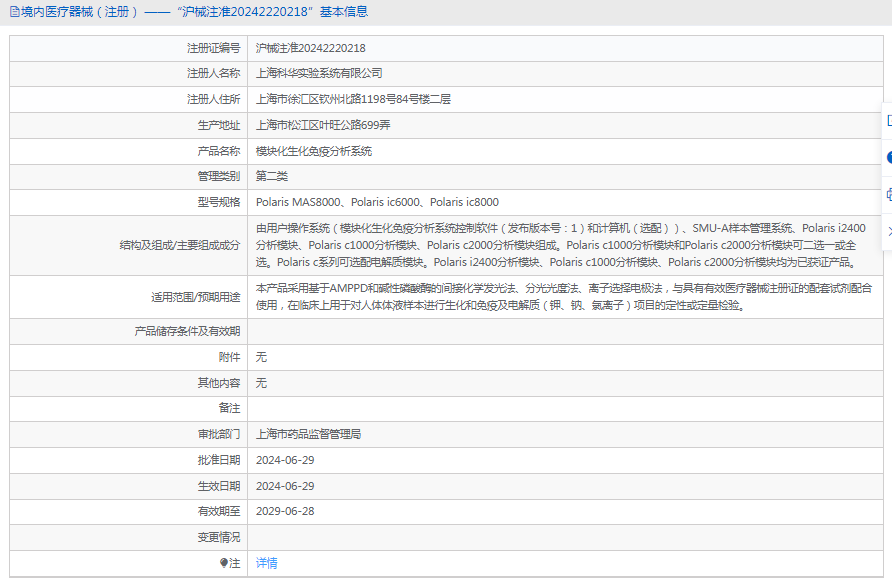Open the 详情 link in the 注 row
The image size is (892, 585).
coord(267,563)
